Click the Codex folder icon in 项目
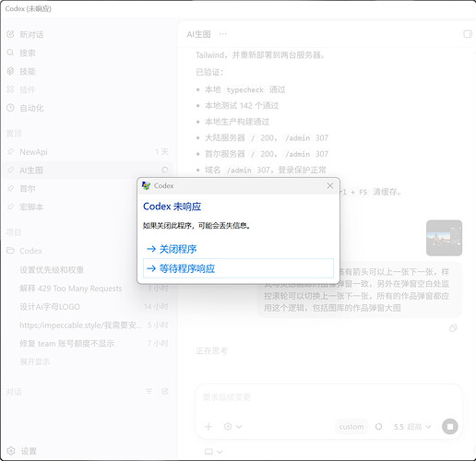The image size is (476, 461). pos(11,251)
